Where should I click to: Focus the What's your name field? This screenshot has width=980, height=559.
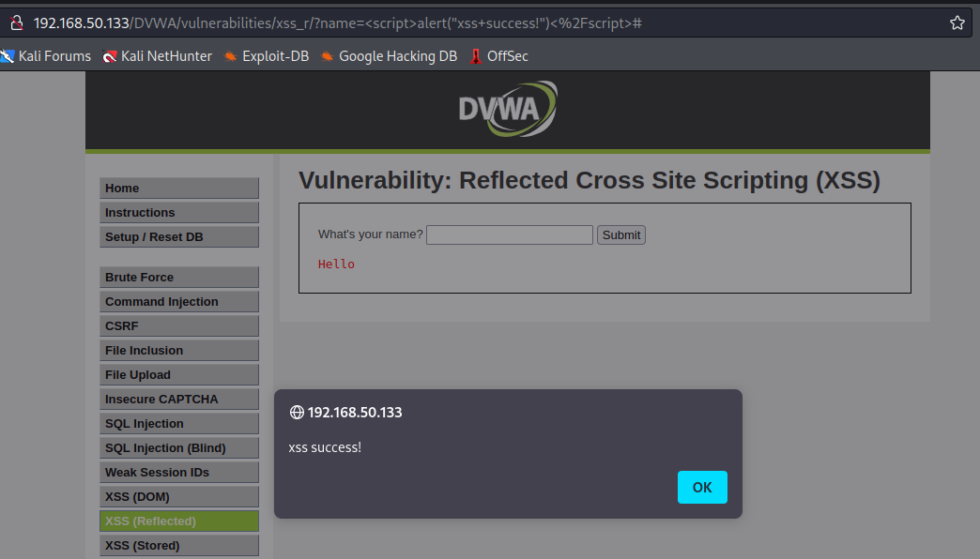point(510,234)
